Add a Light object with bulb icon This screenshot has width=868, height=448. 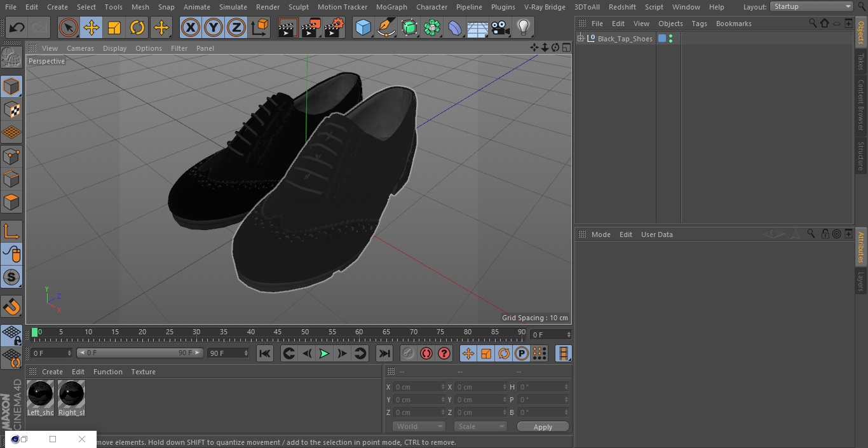pos(523,28)
